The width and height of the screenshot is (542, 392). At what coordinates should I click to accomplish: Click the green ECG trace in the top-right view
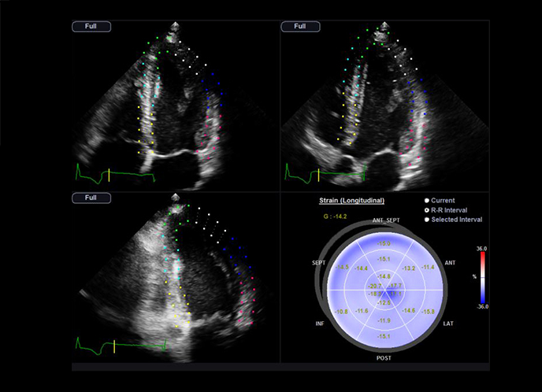(x=325, y=172)
